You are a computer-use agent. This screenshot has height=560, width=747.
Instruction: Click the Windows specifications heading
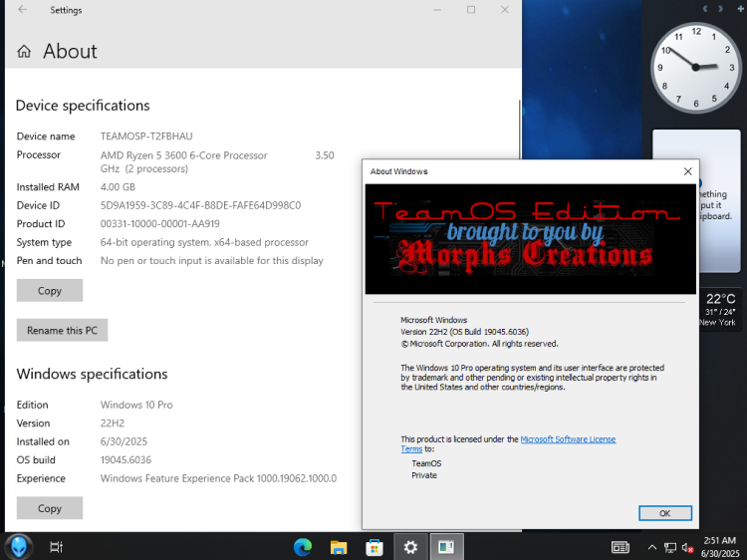[x=92, y=374]
